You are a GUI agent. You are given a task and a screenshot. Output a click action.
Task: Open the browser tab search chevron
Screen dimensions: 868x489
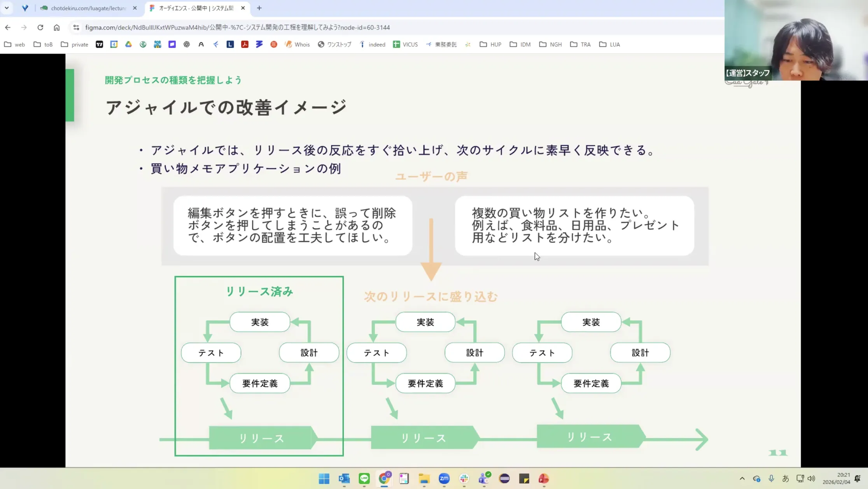point(7,8)
